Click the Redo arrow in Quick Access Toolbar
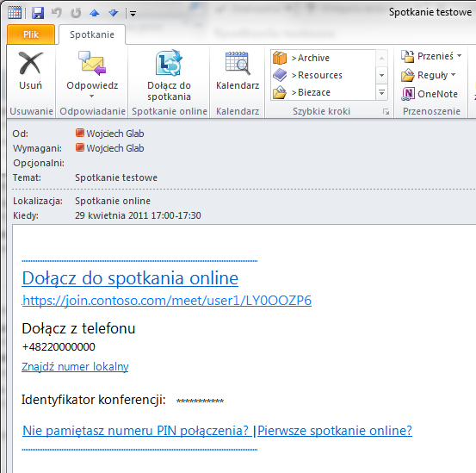The width and height of the screenshot is (476, 473). click(76, 13)
